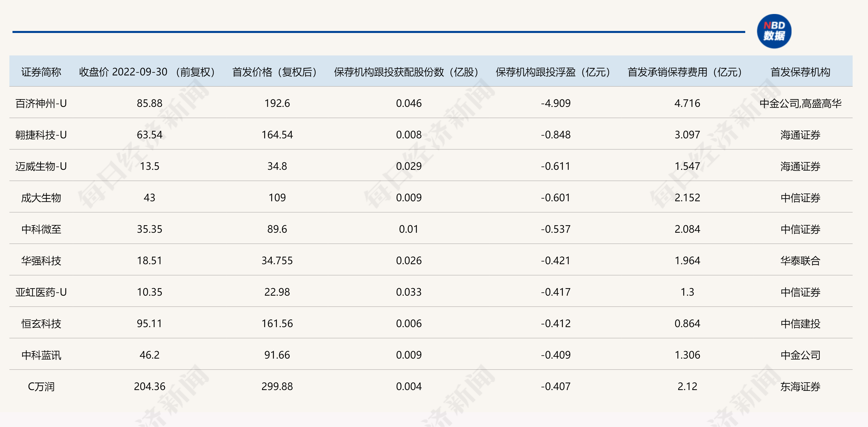868x427 pixels.
Task: Select the 亚虹医药-U row name
Action: click(x=41, y=292)
